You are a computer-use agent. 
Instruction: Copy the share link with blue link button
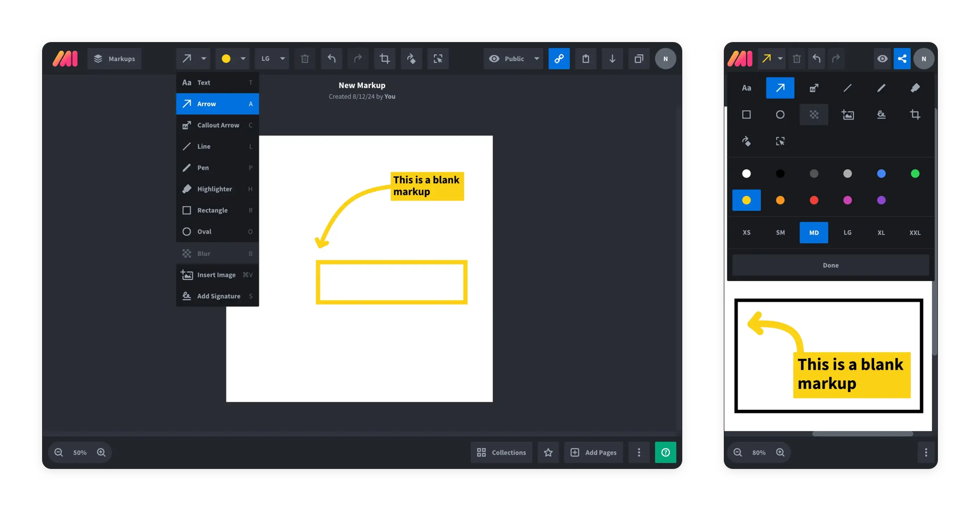(559, 59)
